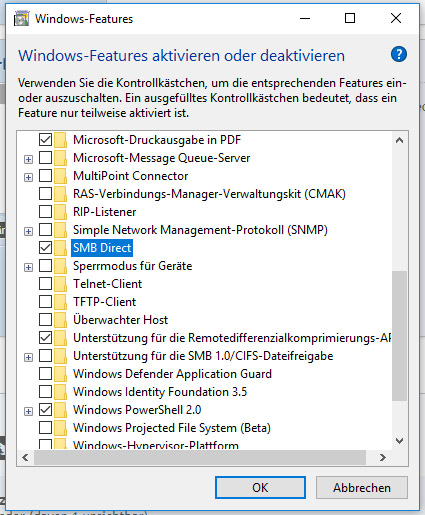Screen dimensions: 425x515
Task: Open the blue help question mark icon
Action: 399,54
